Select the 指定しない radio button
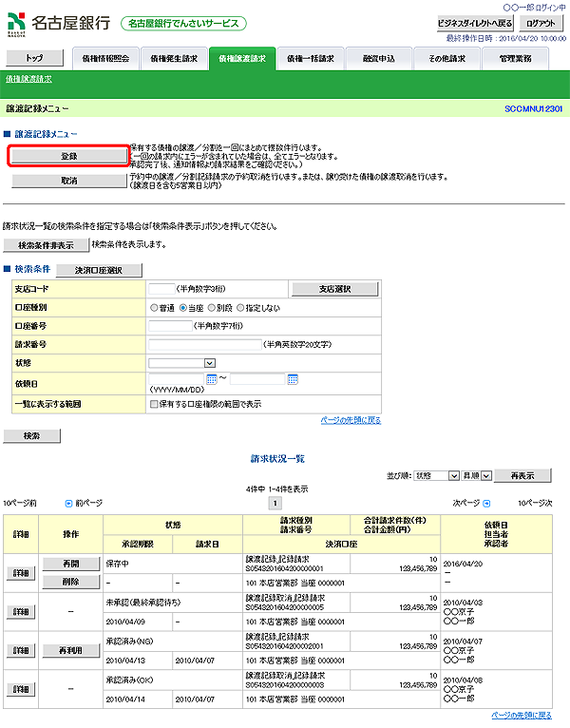The image size is (570, 728). click(240, 307)
